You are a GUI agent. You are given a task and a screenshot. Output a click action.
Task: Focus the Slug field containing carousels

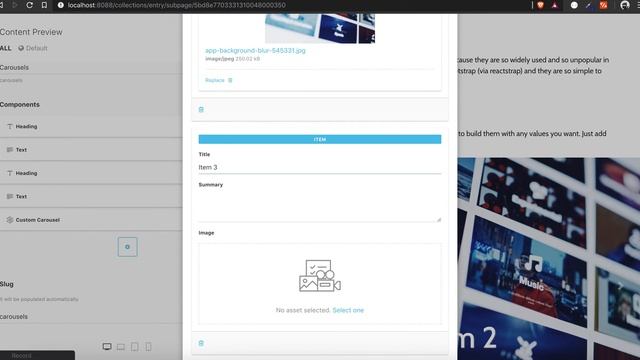91,317
